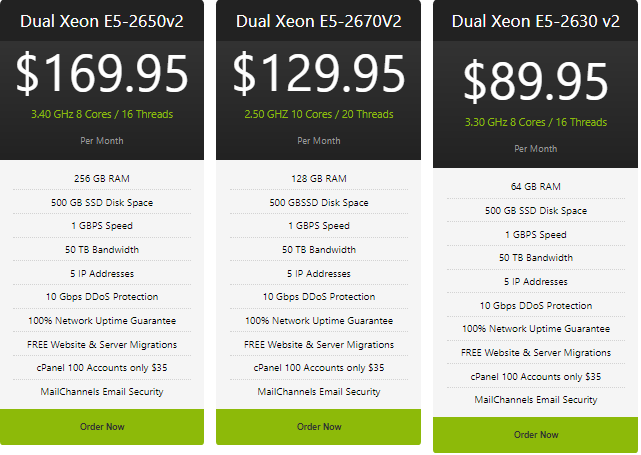Image resolution: width=641 pixels, height=455 pixels.
Task: Click MailChannels Email Security in first plan
Action: (102, 391)
